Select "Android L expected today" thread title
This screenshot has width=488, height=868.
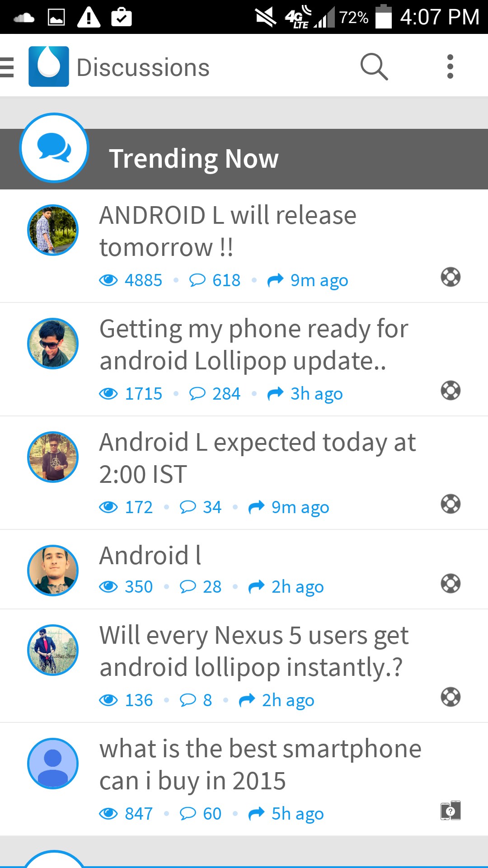257,458
